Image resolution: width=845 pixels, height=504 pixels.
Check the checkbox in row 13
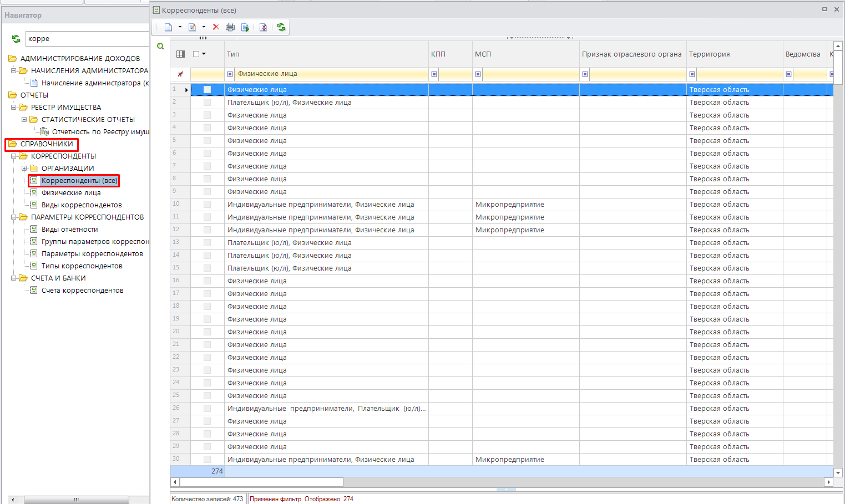207,243
